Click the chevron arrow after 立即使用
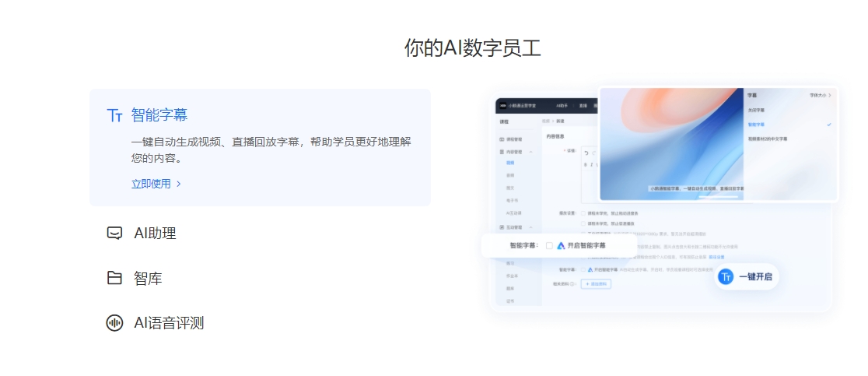Viewport: 868px width, 376px height. (179, 184)
